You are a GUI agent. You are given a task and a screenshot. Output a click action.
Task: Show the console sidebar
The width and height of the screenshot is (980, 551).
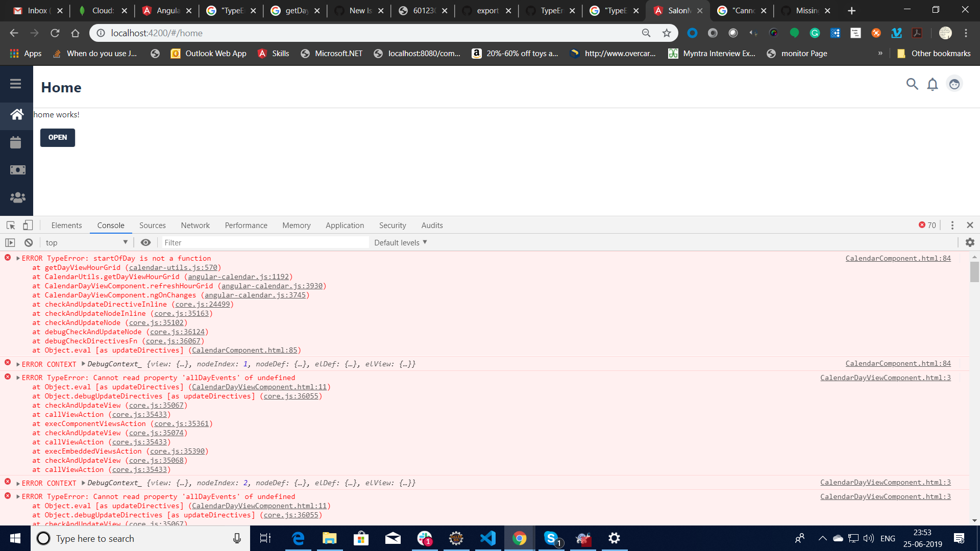10,243
